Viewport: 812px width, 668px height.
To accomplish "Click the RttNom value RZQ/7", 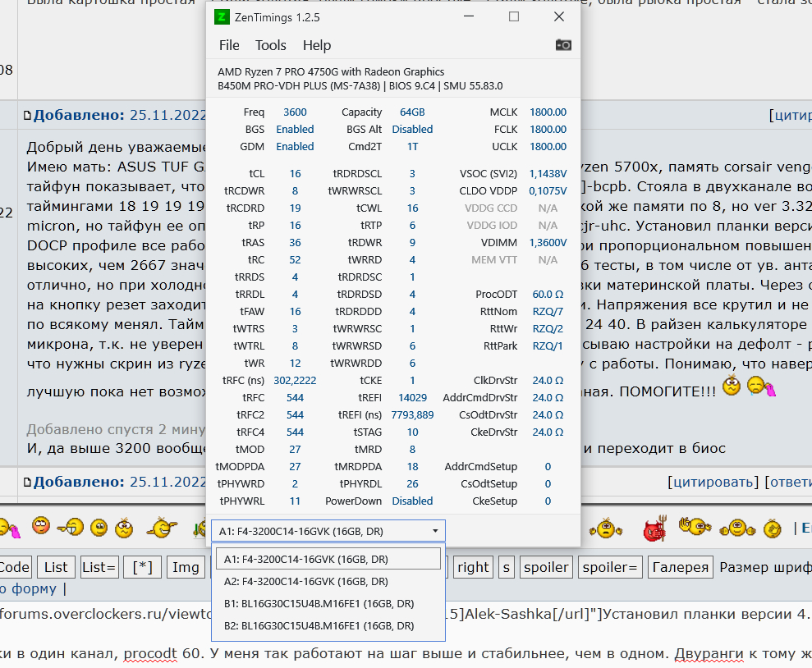I will click(548, 312).
